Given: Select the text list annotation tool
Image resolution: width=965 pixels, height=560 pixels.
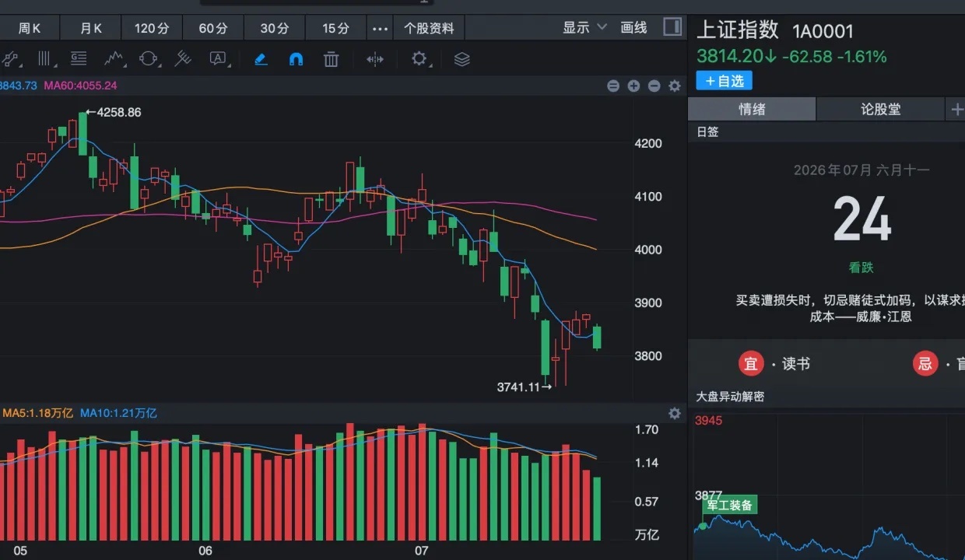Looking at the screenshot, I should 79,59.
